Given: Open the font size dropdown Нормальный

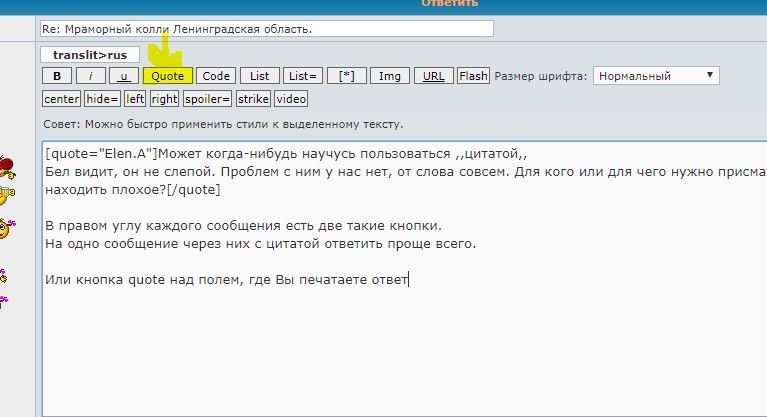Looking at the screenshot, I should click(656, 76).
